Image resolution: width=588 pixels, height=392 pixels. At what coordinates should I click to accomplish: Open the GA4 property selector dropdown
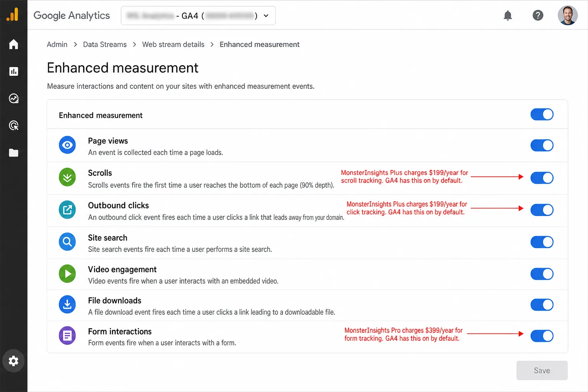coord(198,16)
